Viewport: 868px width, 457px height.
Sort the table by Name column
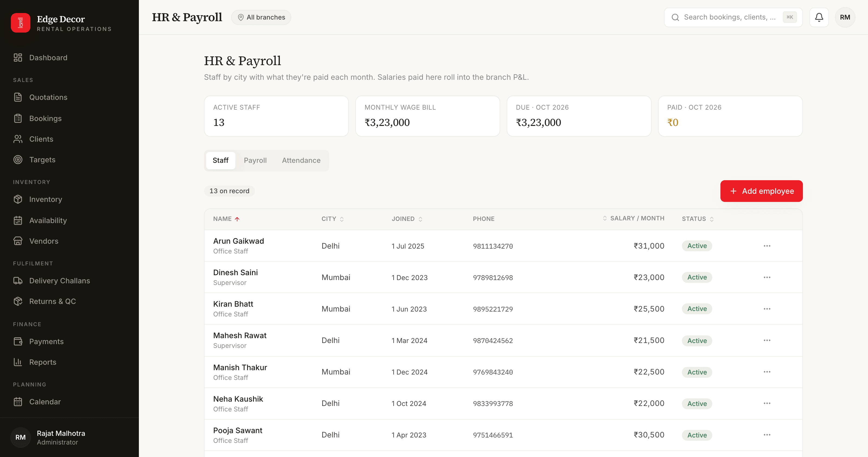pyautogui.click(x=226, y=219)
